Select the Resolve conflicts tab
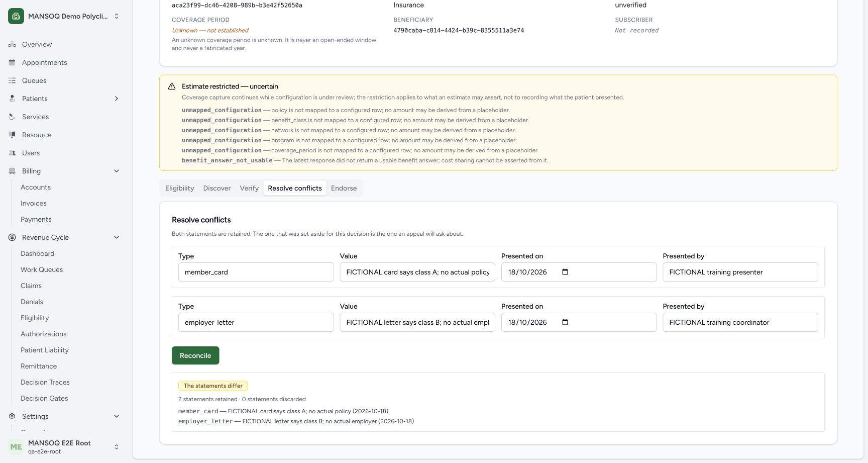Image resolution: width=868 pixels, height=463 pixels. pos(295,188)
